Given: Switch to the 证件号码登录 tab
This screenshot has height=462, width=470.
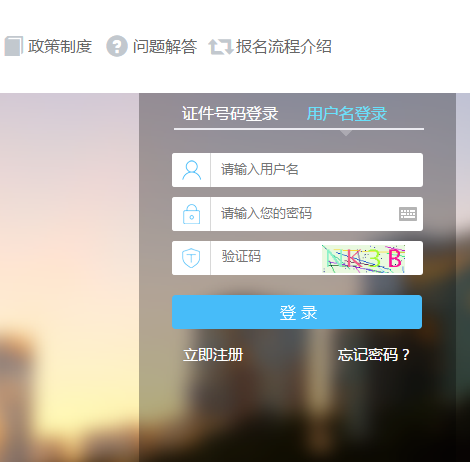Looking at the screenshot, I should click(x=230, y=114).
